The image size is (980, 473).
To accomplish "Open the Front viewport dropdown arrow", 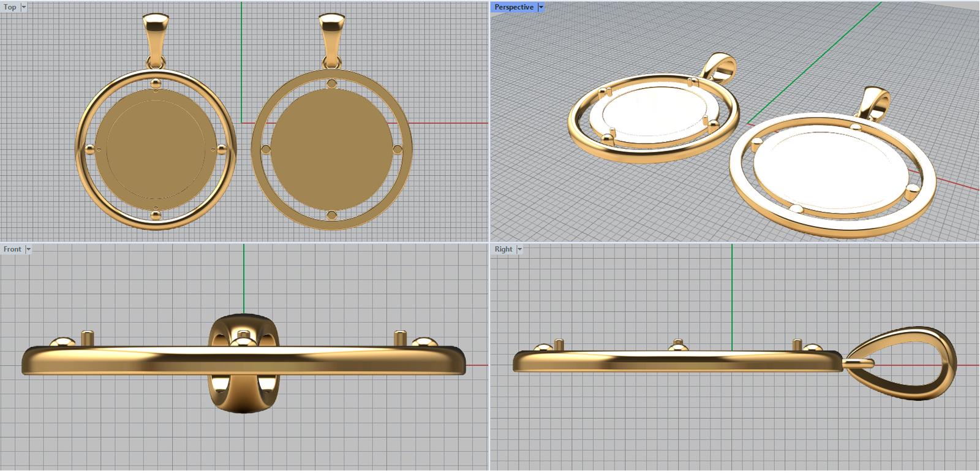I will point(28,249).
